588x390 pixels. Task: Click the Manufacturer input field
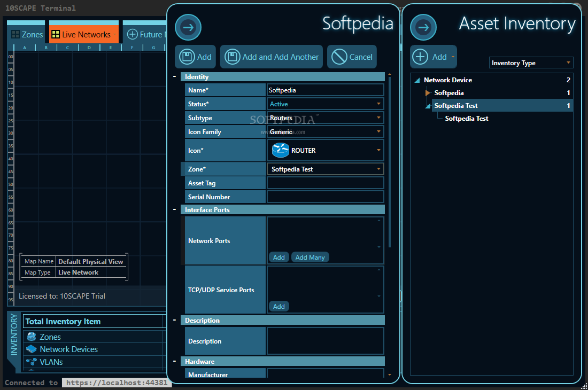(326, 373)
